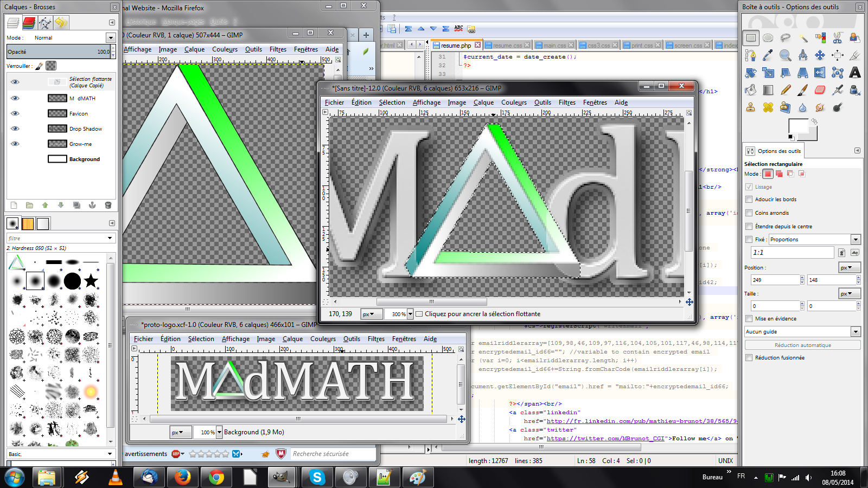Click the Réduction automatique button
Viewport: 868px width, 488px height.
(802, 345)
